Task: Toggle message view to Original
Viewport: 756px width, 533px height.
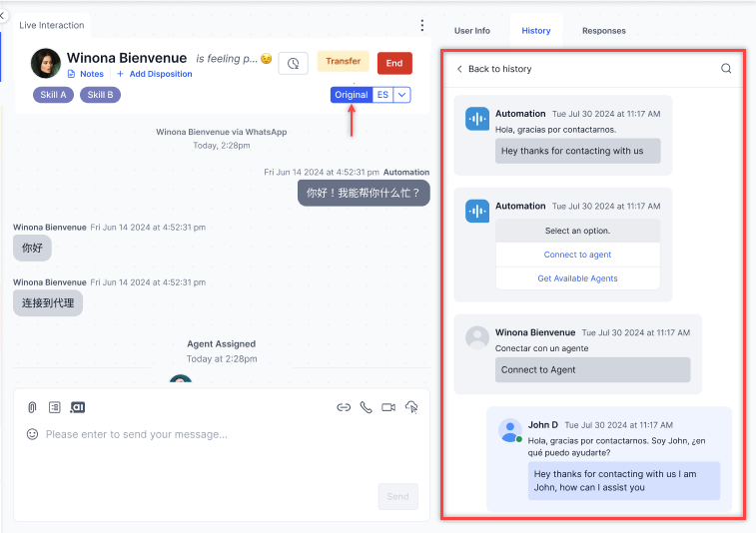Action: pyautogui.click(x=351, y=95)
